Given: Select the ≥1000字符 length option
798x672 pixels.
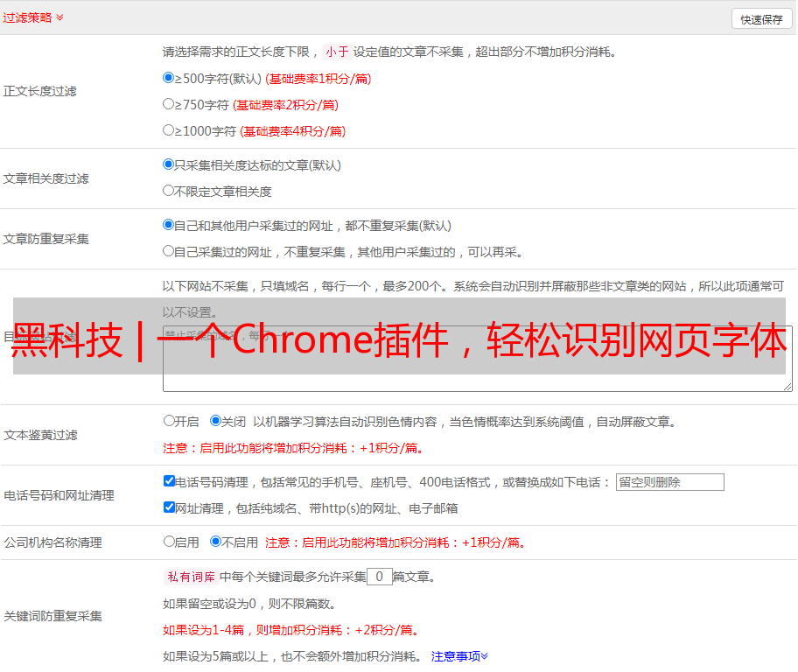Looking at the screenshot, I should click(x=168, y=130).
